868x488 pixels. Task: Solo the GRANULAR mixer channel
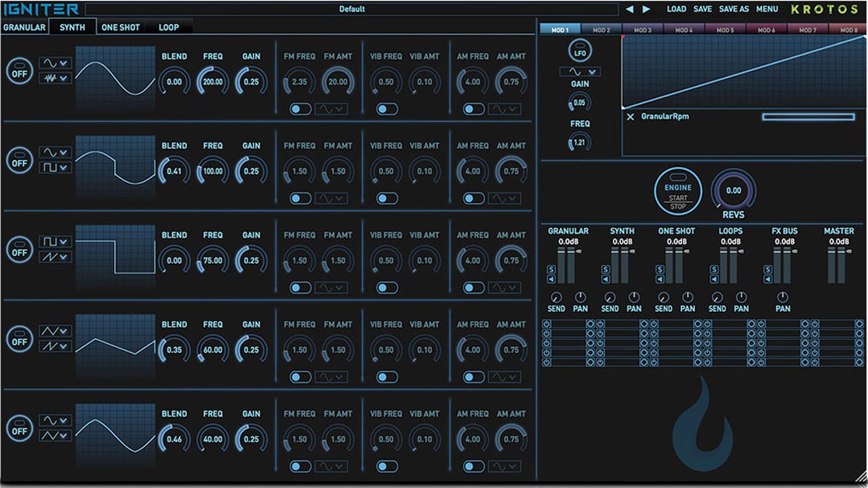[551, 269]
